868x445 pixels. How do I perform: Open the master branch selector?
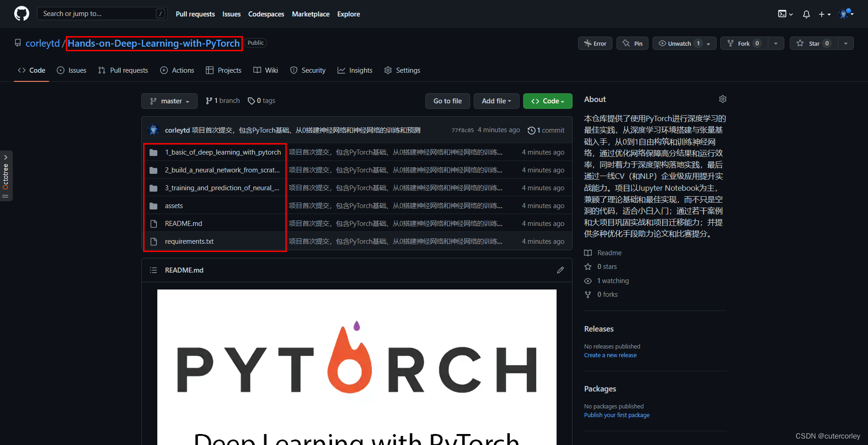(169, 101)
